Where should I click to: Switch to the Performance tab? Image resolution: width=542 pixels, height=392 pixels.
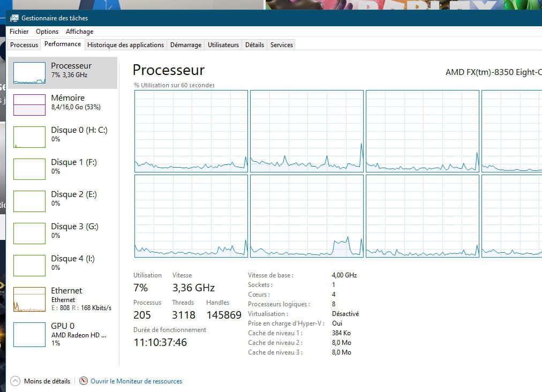click(x=63, y=44)
